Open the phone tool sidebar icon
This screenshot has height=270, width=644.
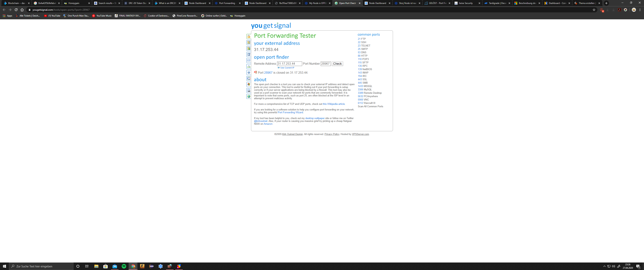click(x=249, y=54)
